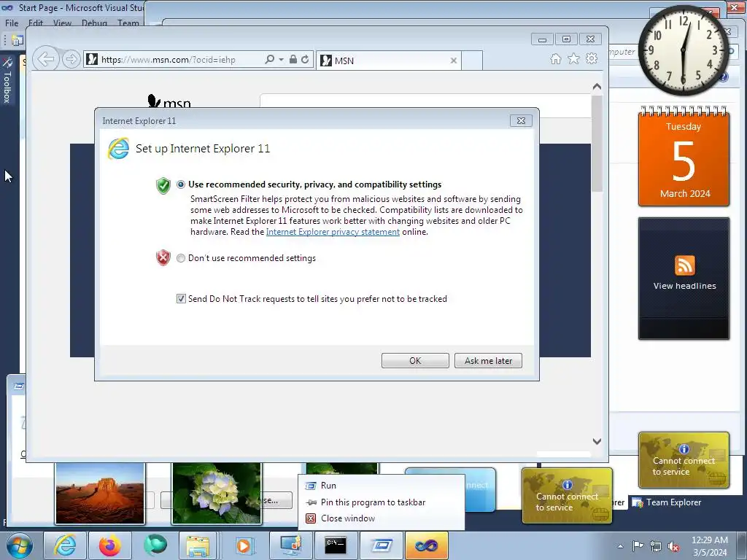The image size is (747, 560).
Task: Click OK in the IE setup dialog
Action: (415, 360)
